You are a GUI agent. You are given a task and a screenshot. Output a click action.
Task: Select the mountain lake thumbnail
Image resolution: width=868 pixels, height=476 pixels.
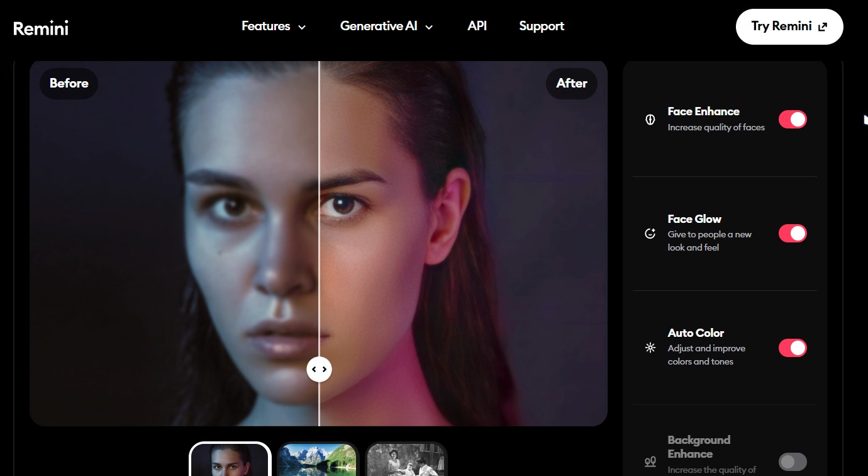[318, 459]
